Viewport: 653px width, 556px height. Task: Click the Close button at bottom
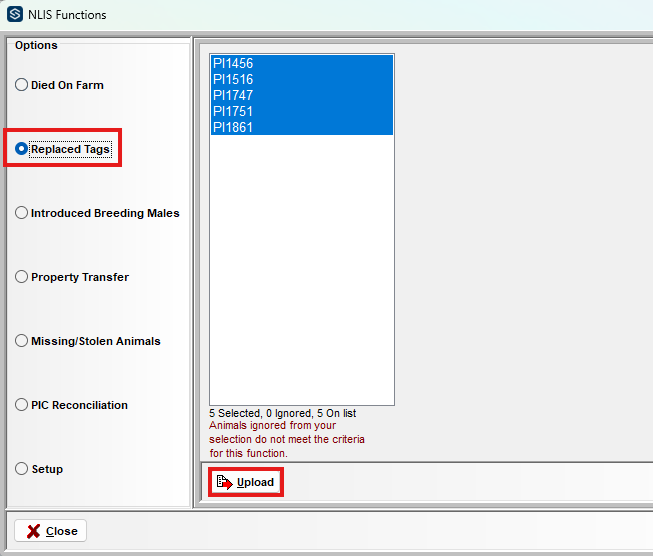click(51, 531)
